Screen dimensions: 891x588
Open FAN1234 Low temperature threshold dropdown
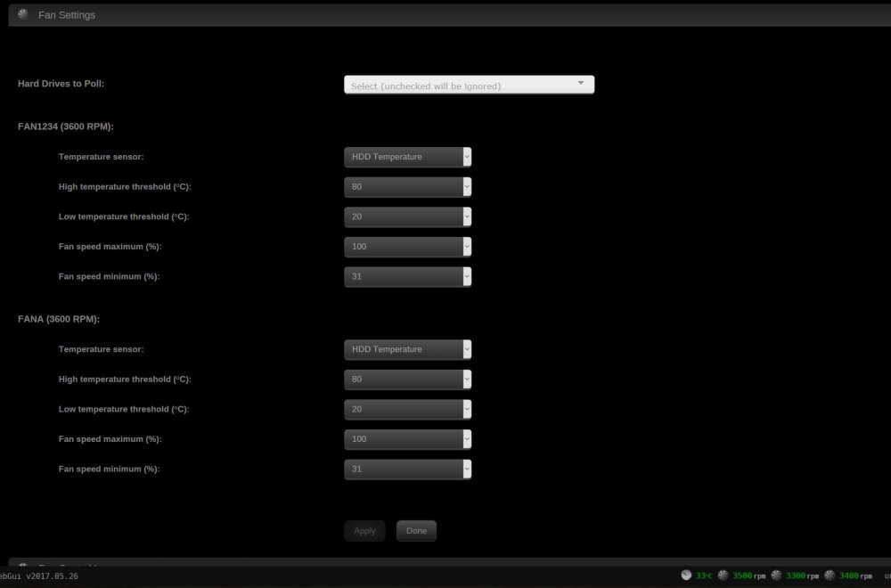click(407, 216)
